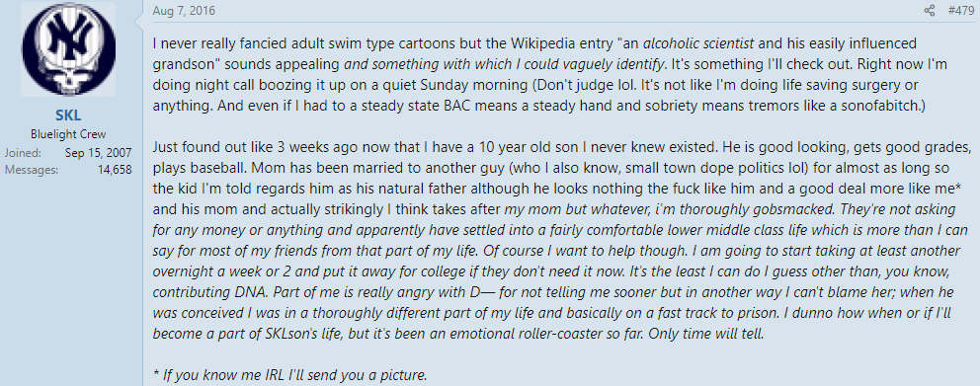Click the Bluelight Crew user title

tap(68, 134)
